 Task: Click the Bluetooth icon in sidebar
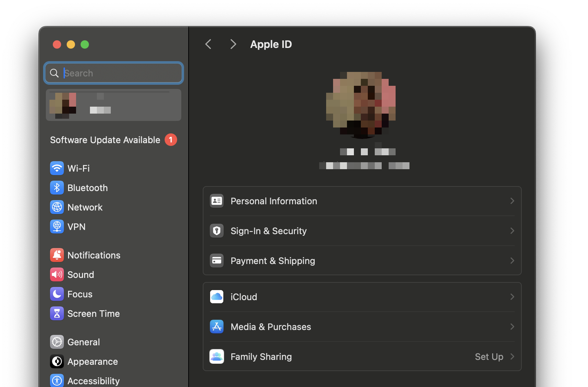click(x=57, y=188)
